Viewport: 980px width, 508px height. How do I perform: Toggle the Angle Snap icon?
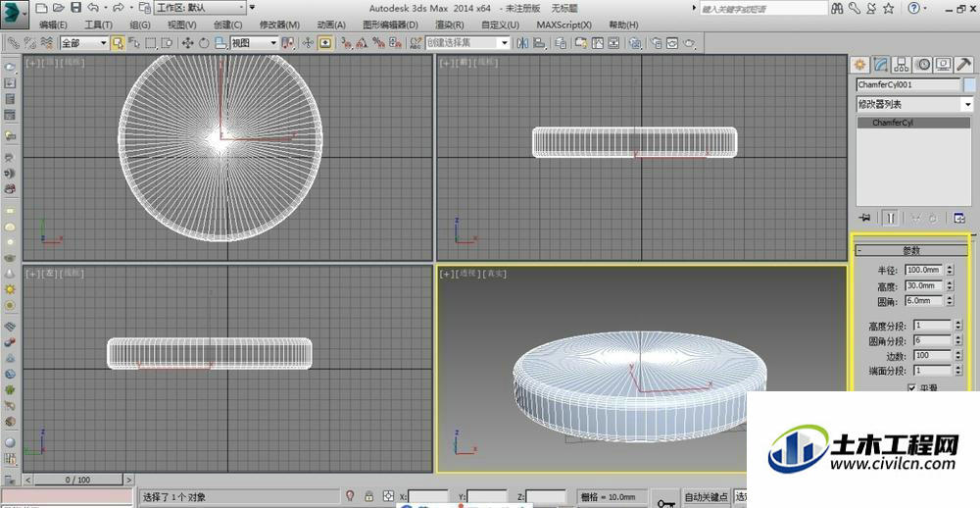362,42
